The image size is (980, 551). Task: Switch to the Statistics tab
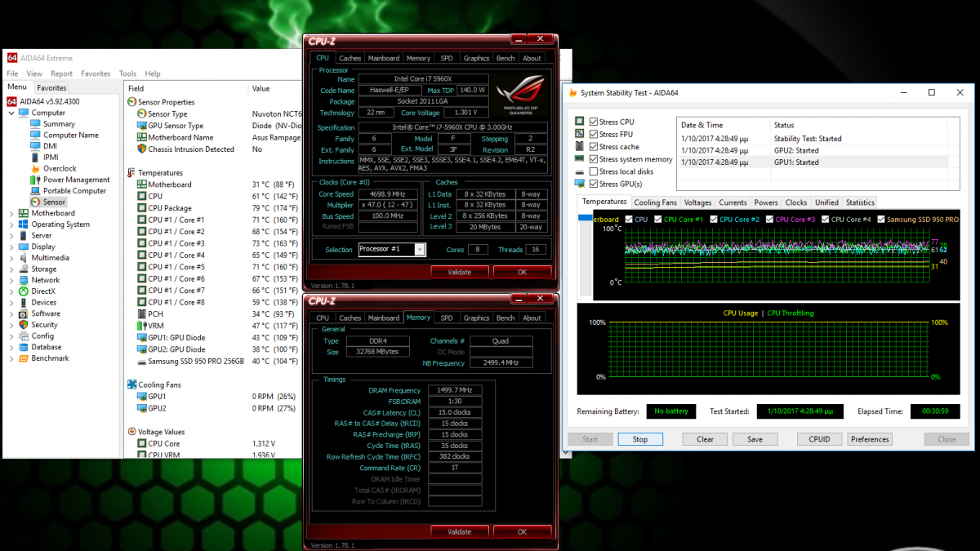click(x=860, y=202)
